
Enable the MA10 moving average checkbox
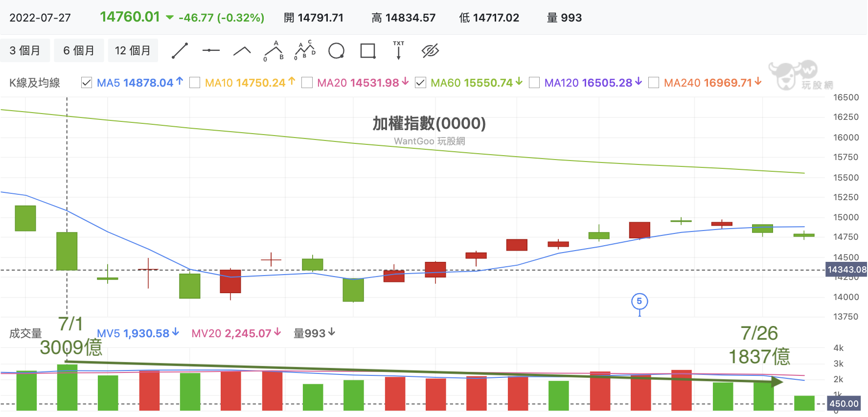coord(195,83)
